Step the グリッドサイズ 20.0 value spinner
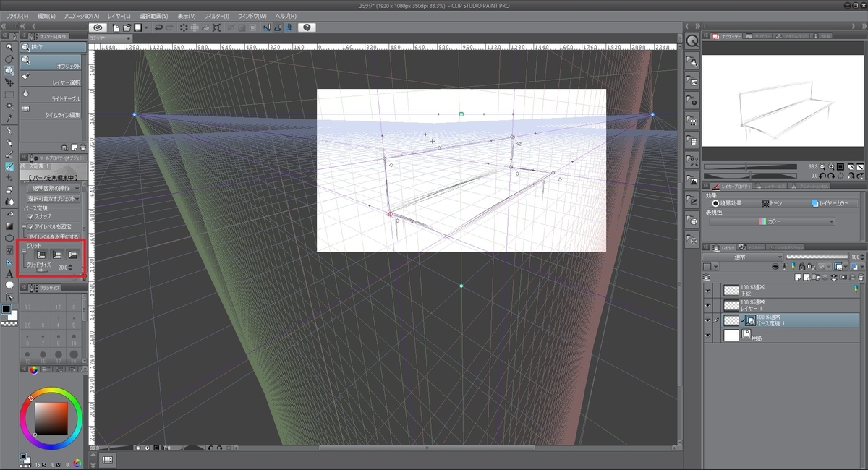Image resolution: width=868 pixels, height=470 pixels. click(x=71, y=268)
